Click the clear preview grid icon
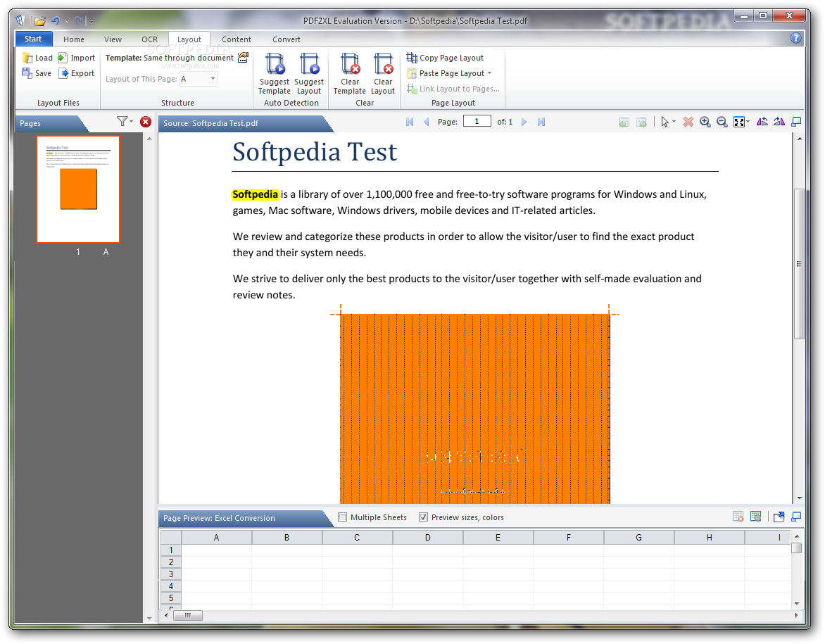 click(738, 517)
